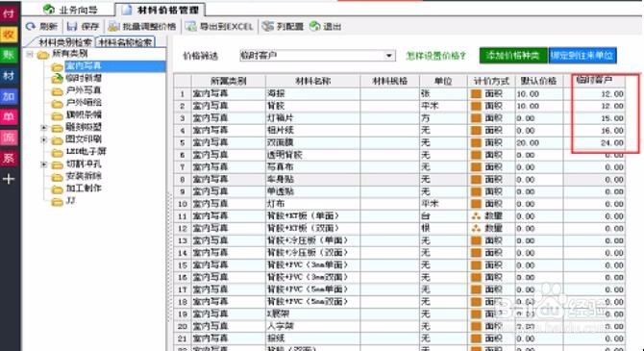Click the 材料价格管理 tab document icon

pyautogui.click(x=127, y=10)
